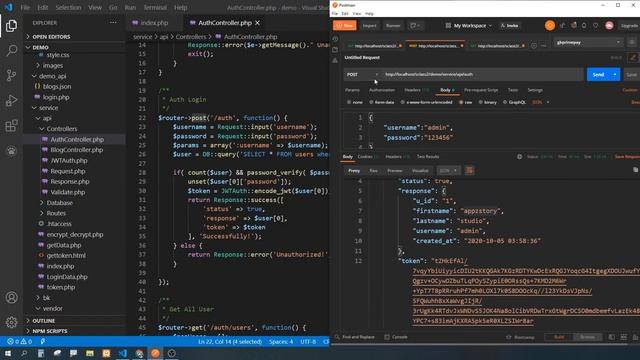
Task: Click the New button in Postman
Action: (344, 25)
